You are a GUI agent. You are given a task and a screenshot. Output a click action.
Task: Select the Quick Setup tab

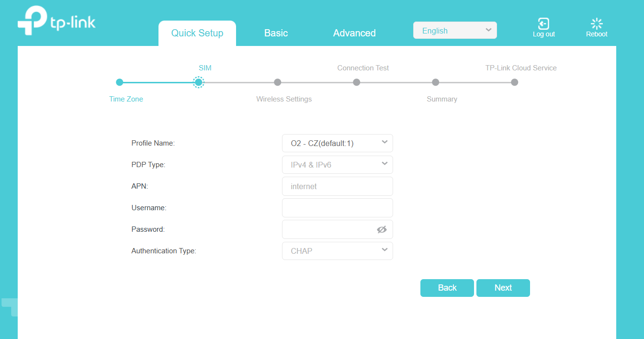(197, 33)
